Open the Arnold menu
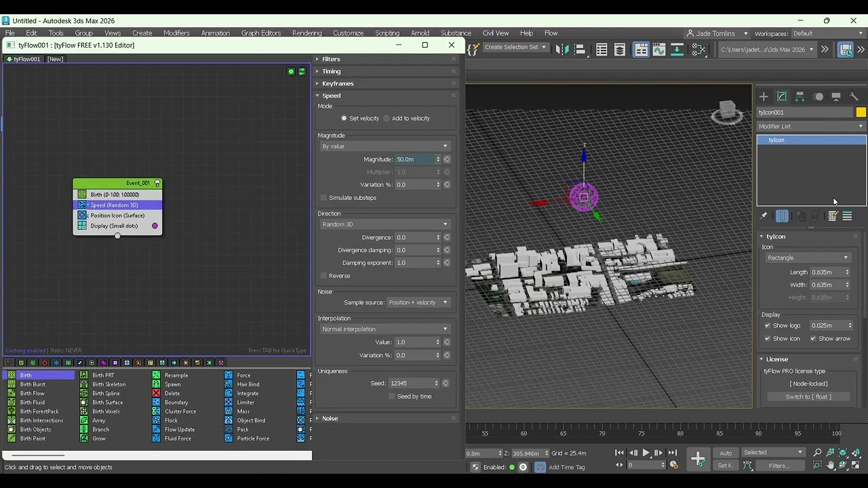The image size is (868, 488). click(420, 33)
